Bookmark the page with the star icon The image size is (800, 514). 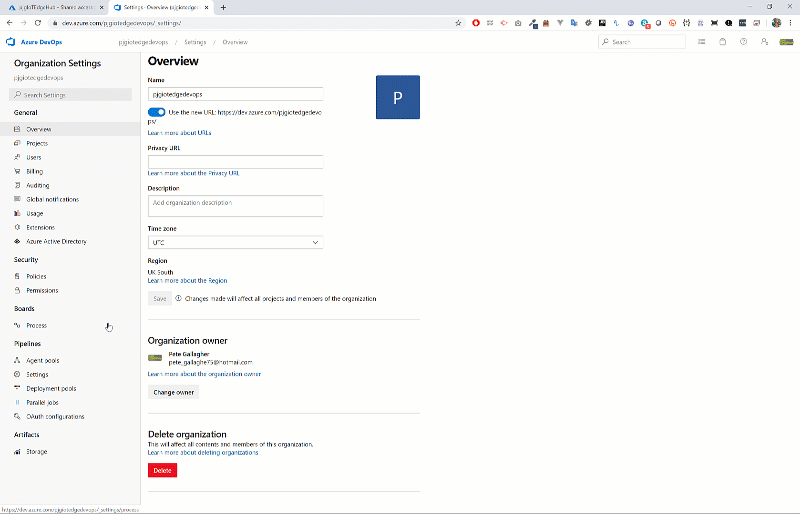[x=458, y=23]
